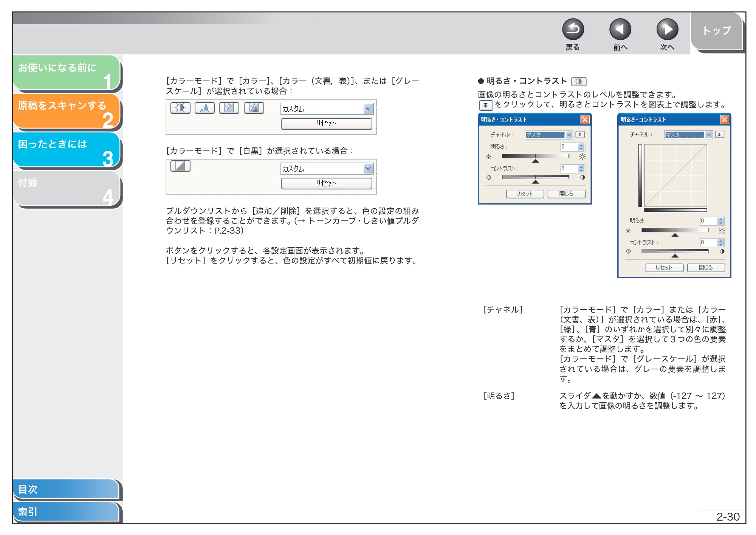Screen dimensions: 756x535
Task: Click リセット in small dialog
Action: 525,194
